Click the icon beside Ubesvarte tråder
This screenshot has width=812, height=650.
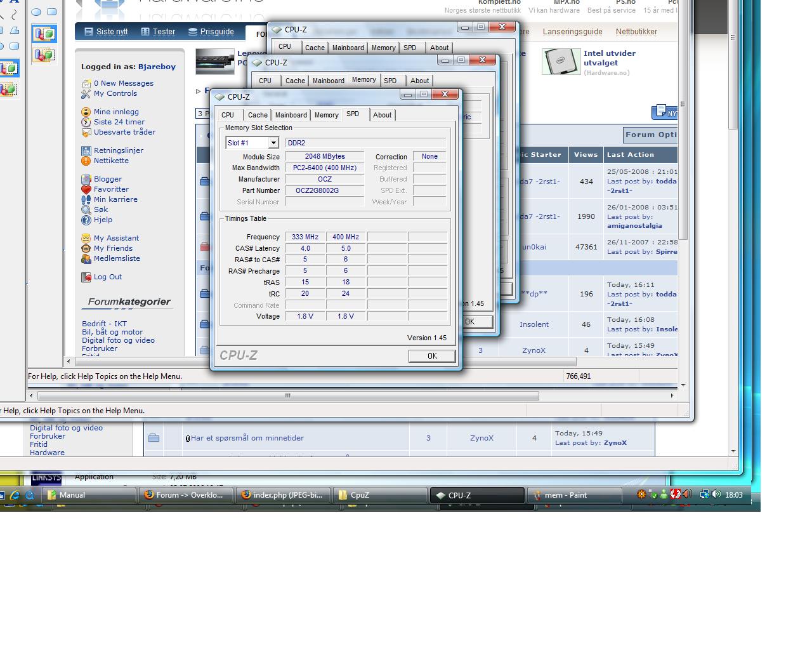[86, 132]
